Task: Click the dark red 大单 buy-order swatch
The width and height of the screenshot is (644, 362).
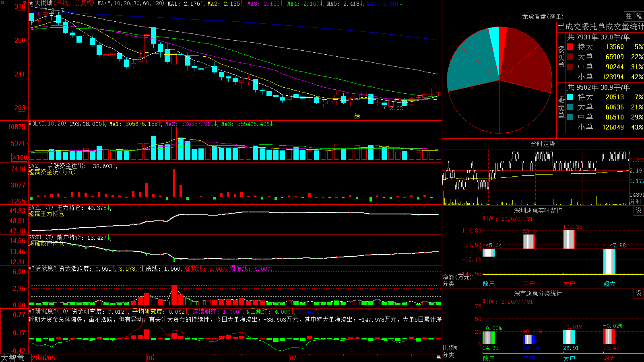Action: (570, 57)
